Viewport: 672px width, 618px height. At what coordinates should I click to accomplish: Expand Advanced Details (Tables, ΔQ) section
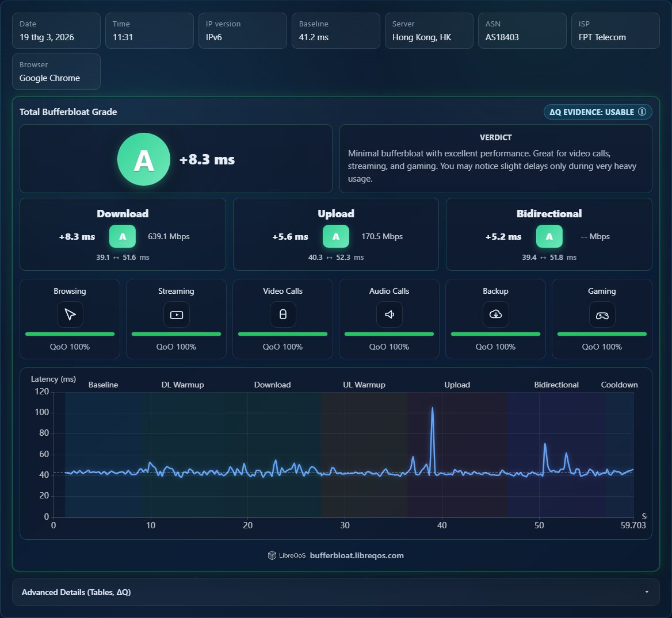click(336, 592)
